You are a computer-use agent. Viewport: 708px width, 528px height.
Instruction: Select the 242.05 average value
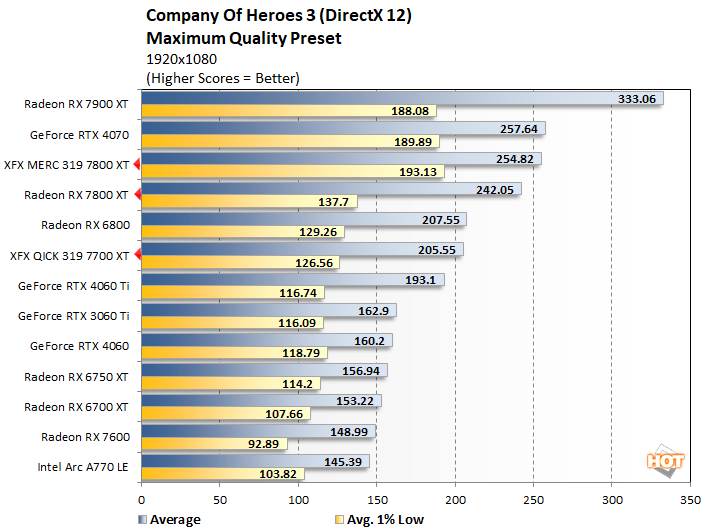[x=495, y=190]
